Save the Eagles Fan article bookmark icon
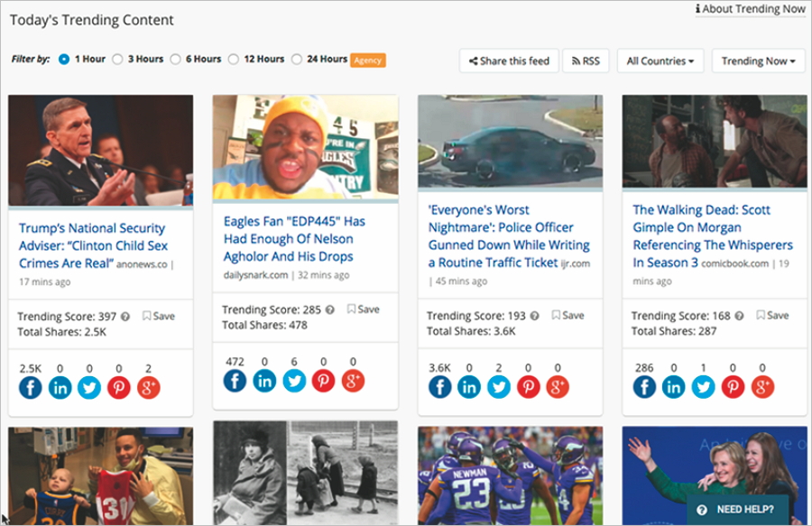Image resolution: width=812 pixels, height=526 pixels. [x=352, y=309]
